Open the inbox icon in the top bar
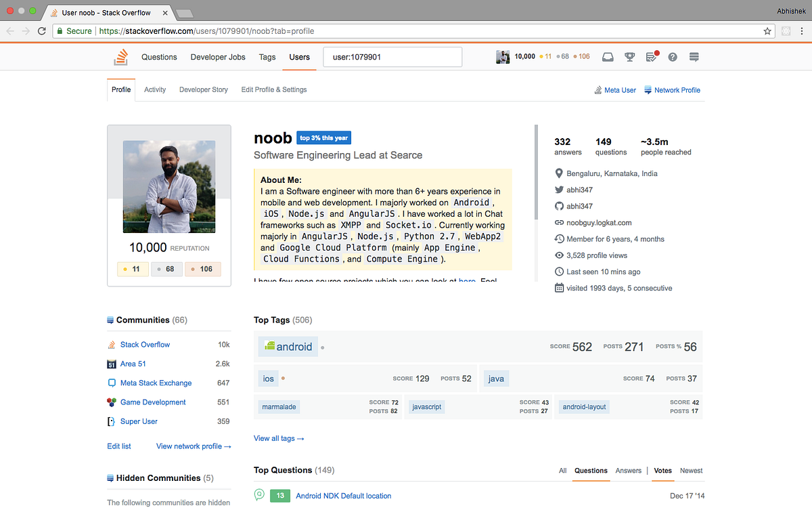812x508 pixels. coord(608,57)
